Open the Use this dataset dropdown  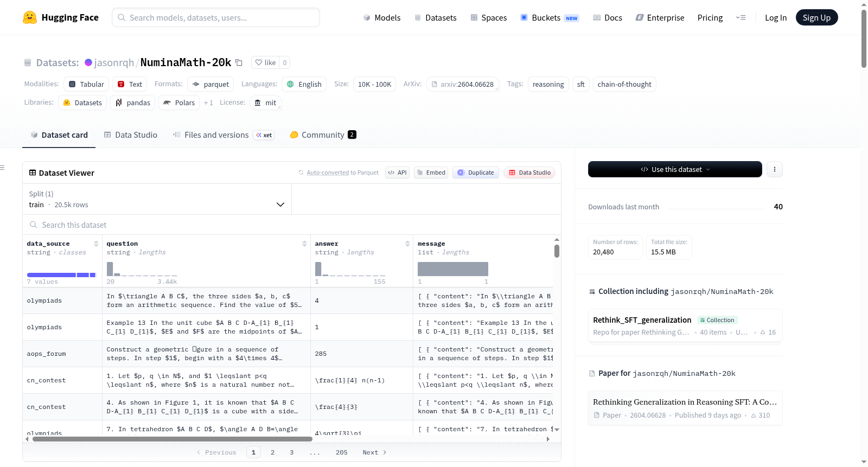[675, 169]
